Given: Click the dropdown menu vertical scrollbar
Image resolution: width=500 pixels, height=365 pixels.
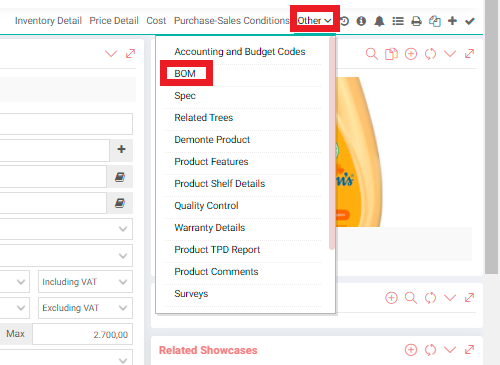Looking at the screenshot, I should pyautogui.click(x=331, y=143).
